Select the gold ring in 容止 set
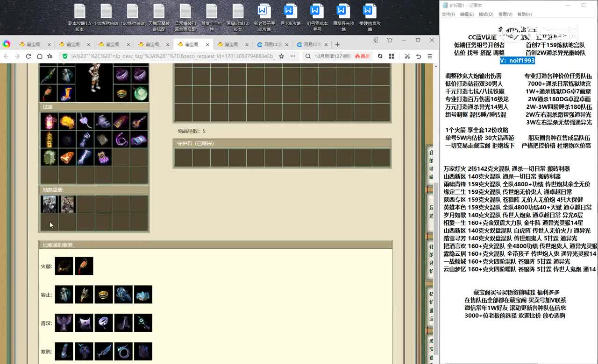The image size is (598, 364). point(104,294)
